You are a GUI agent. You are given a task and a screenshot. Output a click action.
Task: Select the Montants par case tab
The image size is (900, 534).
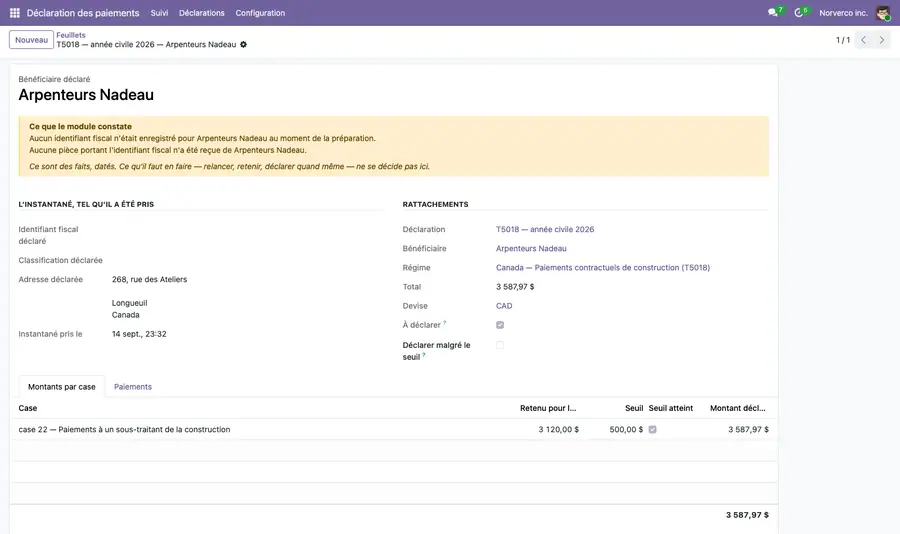point(61,386)
